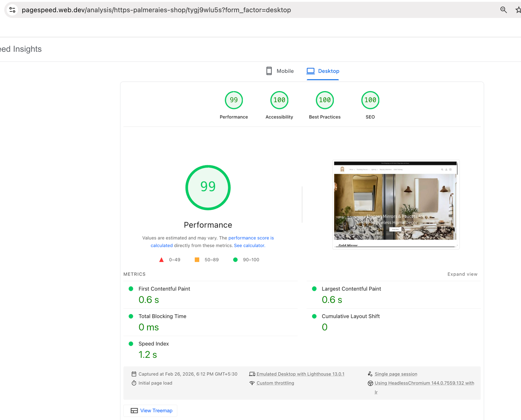
Task: Click the View Treemap panel icon
Action: pyautogui.click(x=134, y=411)
